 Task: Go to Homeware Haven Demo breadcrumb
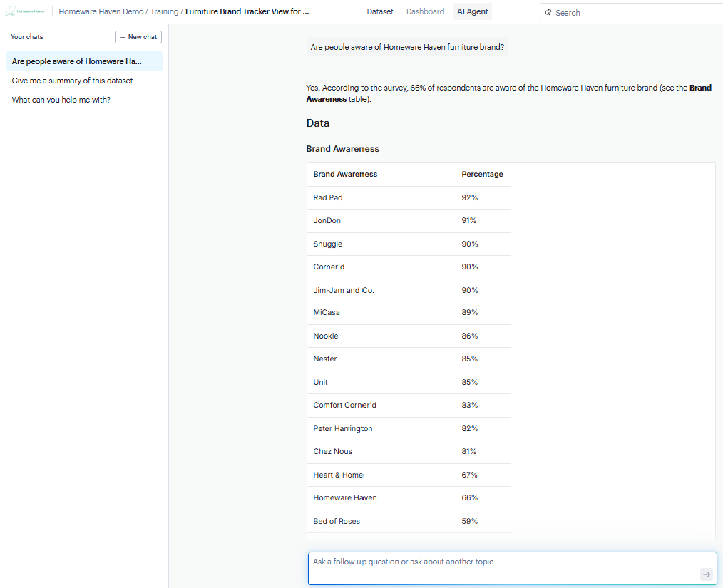click(101, 11)
